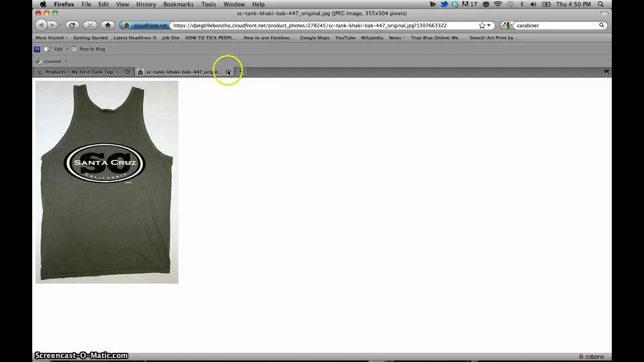Open the Getting Started bookmark

coord(91,38)
